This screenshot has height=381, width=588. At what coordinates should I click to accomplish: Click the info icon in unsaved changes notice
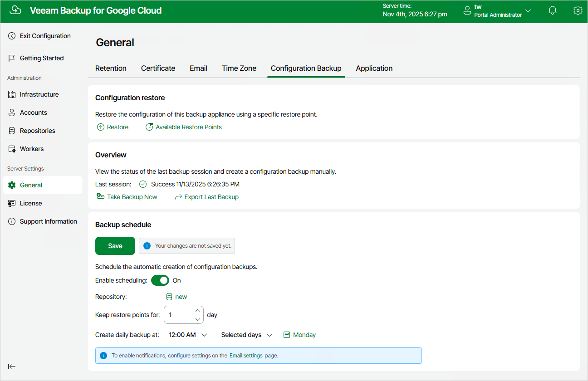click(x=147, y=246)
